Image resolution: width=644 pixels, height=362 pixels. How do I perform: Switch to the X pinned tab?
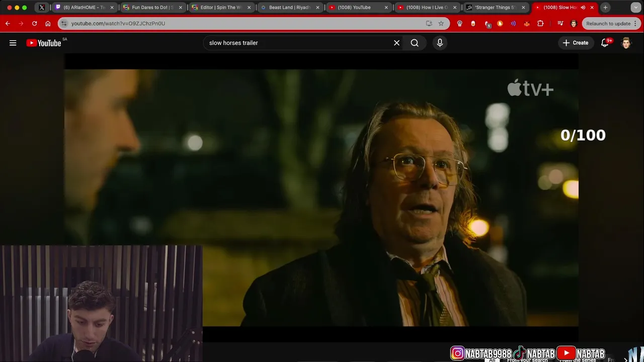(x=42, y=8)
